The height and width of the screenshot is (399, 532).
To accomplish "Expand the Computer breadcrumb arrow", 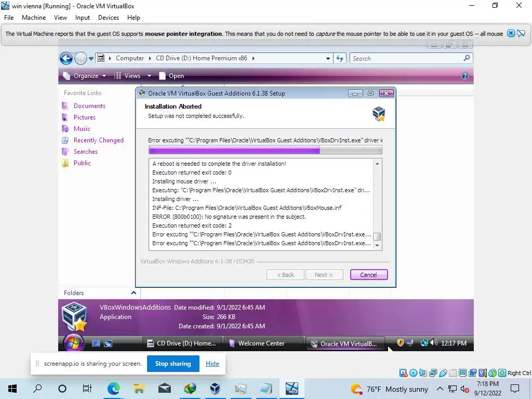I will (x=150, y=58).
